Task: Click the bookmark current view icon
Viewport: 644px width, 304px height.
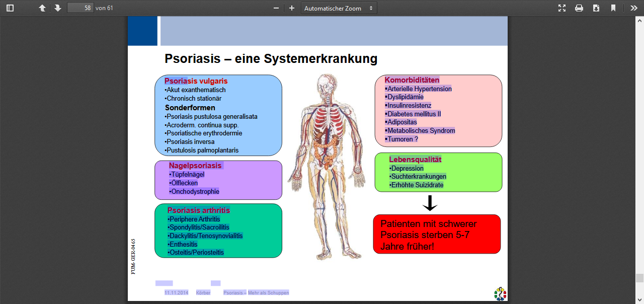Action: coord(613,8)
